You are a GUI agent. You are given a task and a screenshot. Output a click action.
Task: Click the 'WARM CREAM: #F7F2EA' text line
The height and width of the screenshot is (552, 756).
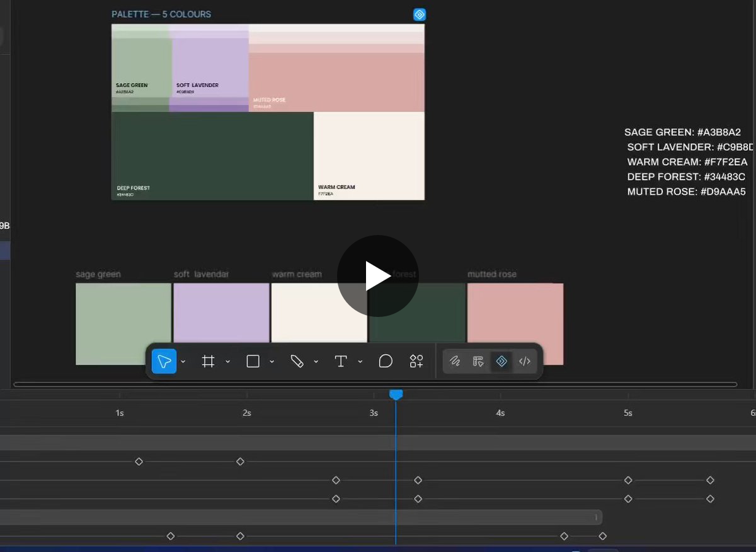tap(687, 162)
